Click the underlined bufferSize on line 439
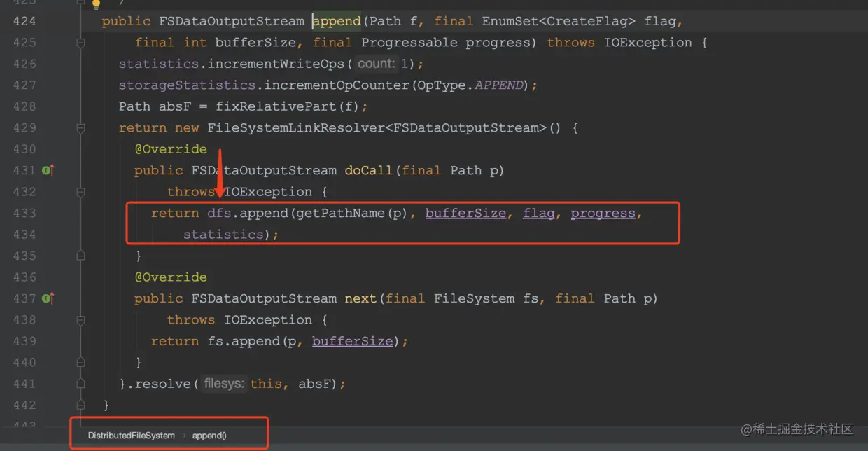 click(x=353, y=341)
